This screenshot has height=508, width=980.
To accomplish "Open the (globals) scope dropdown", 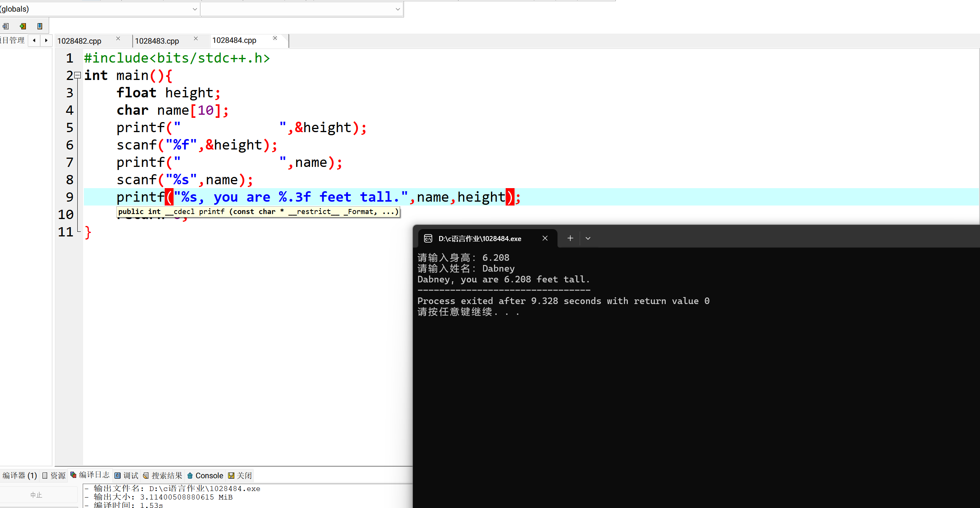I will click(194, 9).
